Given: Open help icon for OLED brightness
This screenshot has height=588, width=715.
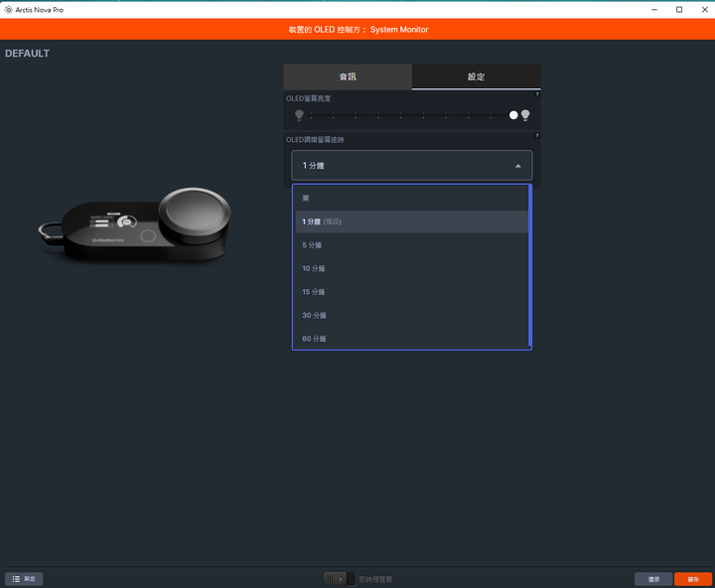Looking at the screenshot, I should 537,94.
